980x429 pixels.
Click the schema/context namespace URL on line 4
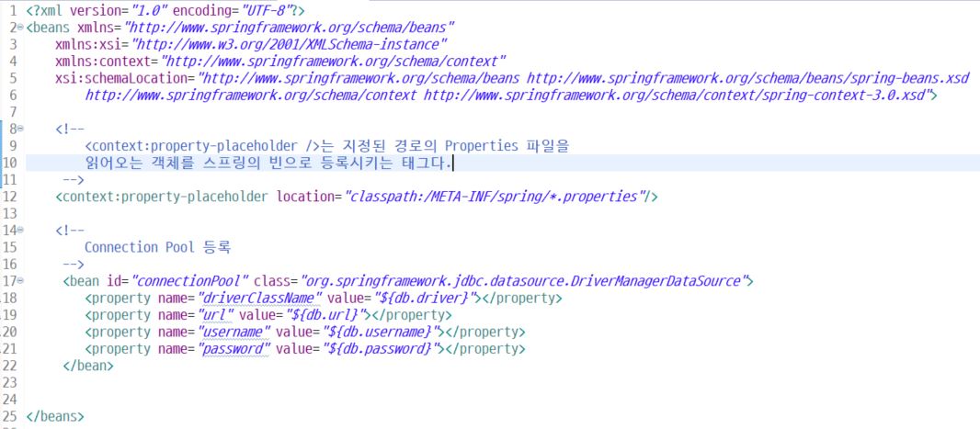[333, 62]
